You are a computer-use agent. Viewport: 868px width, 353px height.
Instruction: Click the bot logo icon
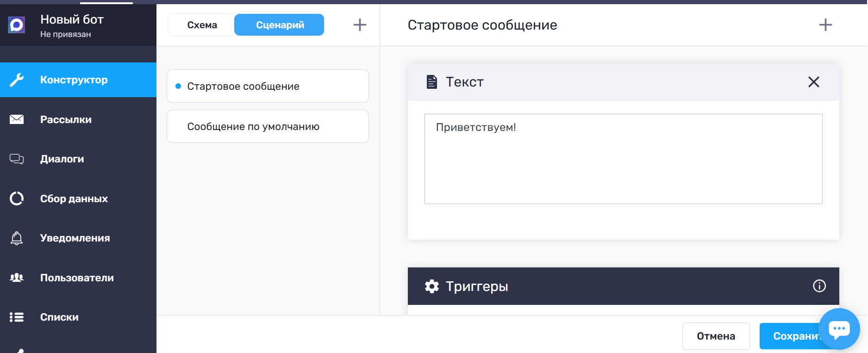17,25
